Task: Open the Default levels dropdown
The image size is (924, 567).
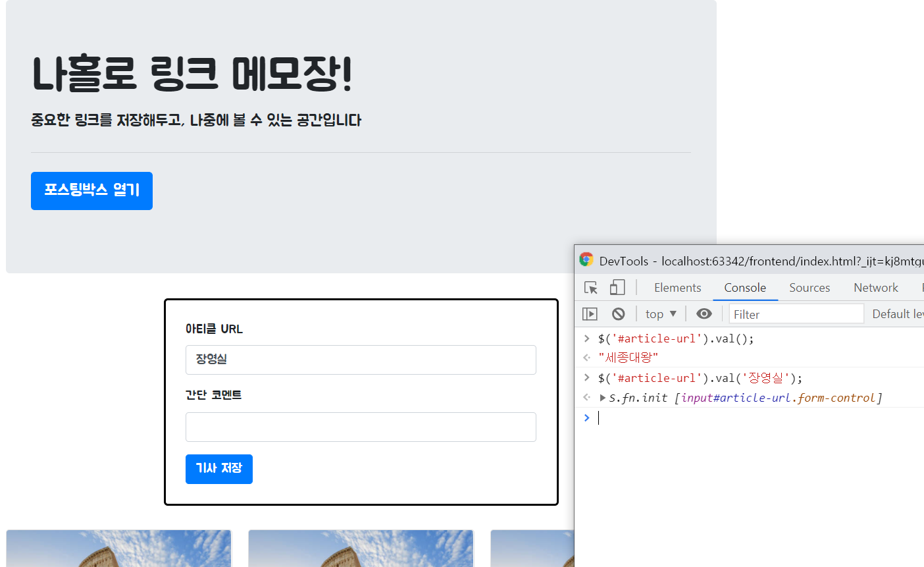Action: pos(898,314)
